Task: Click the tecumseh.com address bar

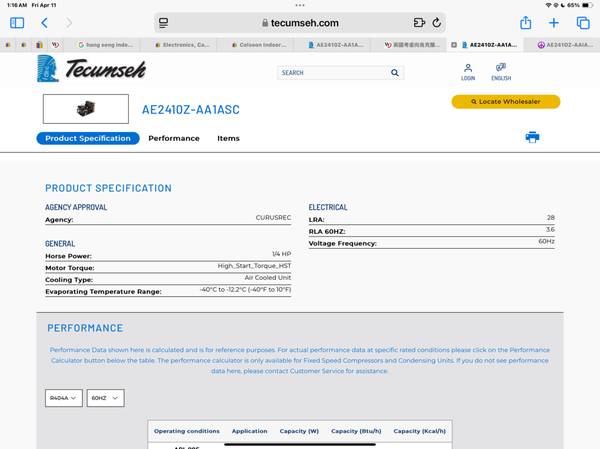Action: coord(300,23)
